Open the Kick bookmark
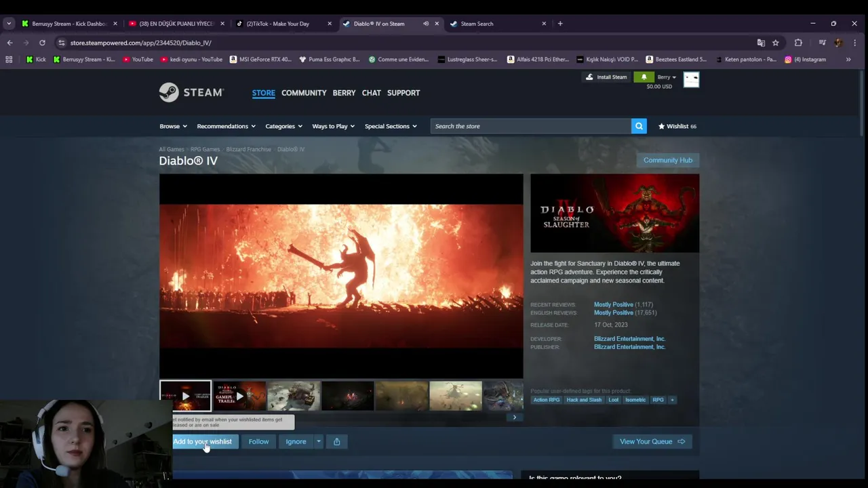Screen dimensions: 868x488 (36, 60)
